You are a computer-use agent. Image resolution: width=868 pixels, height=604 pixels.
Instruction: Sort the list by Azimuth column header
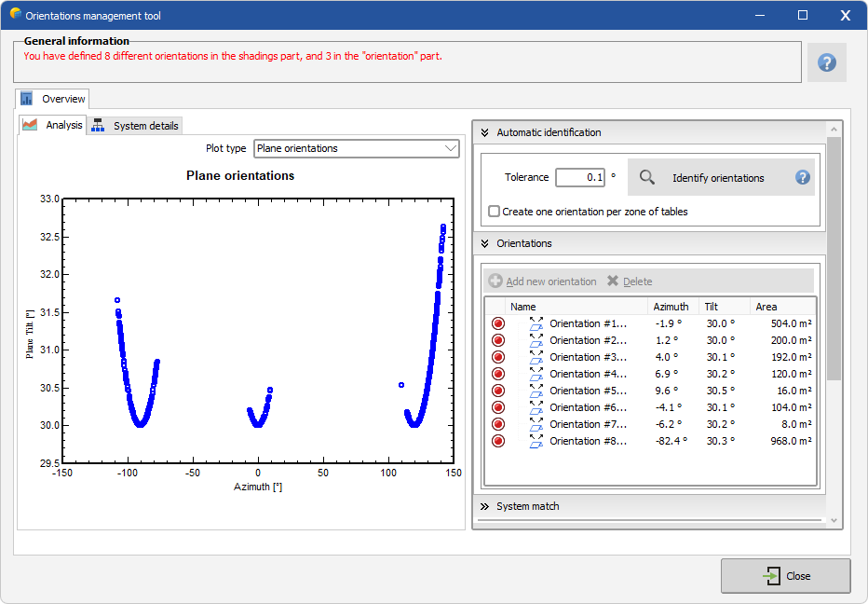[671, 307]
